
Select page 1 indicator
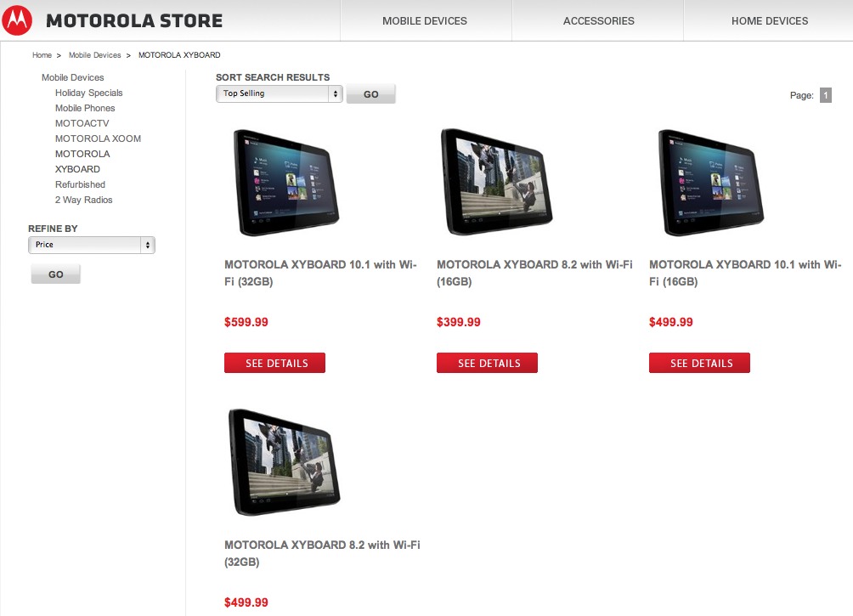tap(825, 95)
